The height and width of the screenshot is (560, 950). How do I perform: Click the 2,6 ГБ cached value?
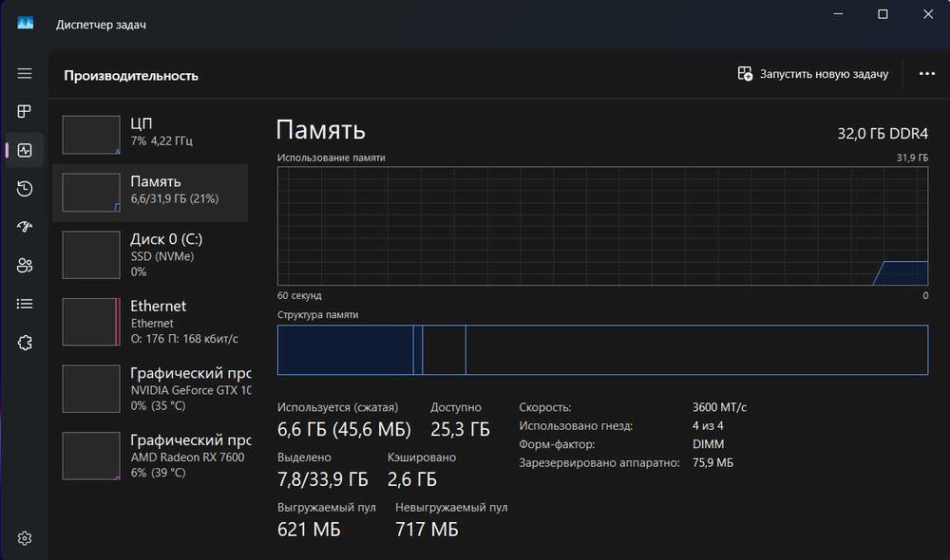[412, 479]
